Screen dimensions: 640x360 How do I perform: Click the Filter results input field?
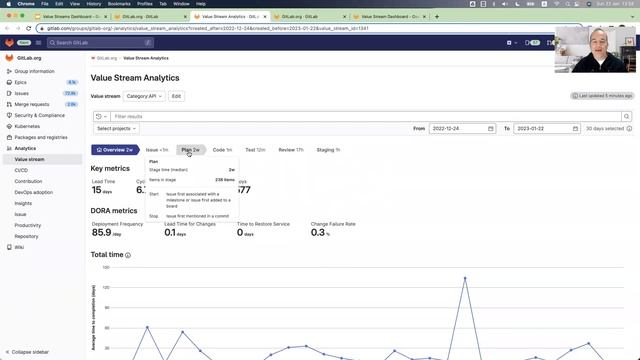(x=366, y=116)
